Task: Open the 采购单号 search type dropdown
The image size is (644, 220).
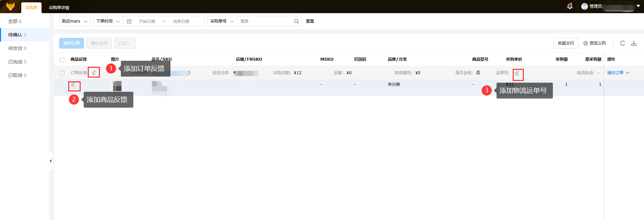Action: coord(222,21)
